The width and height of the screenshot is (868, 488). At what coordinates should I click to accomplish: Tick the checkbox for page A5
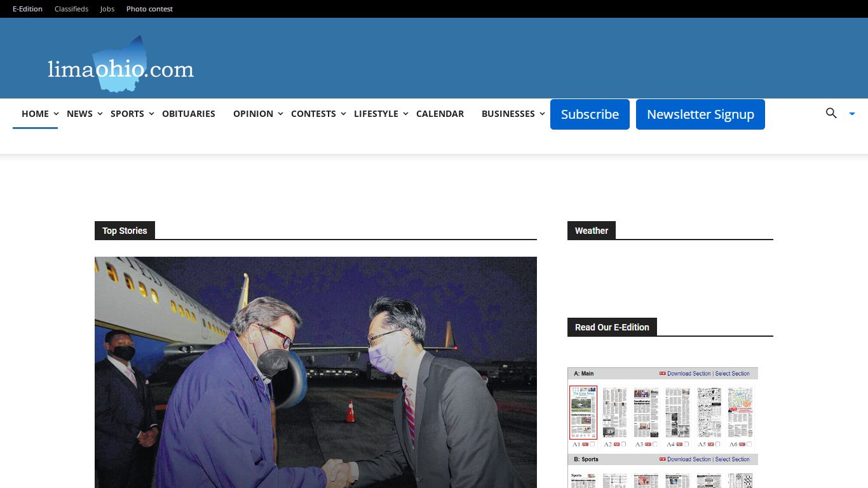(718, 444)
